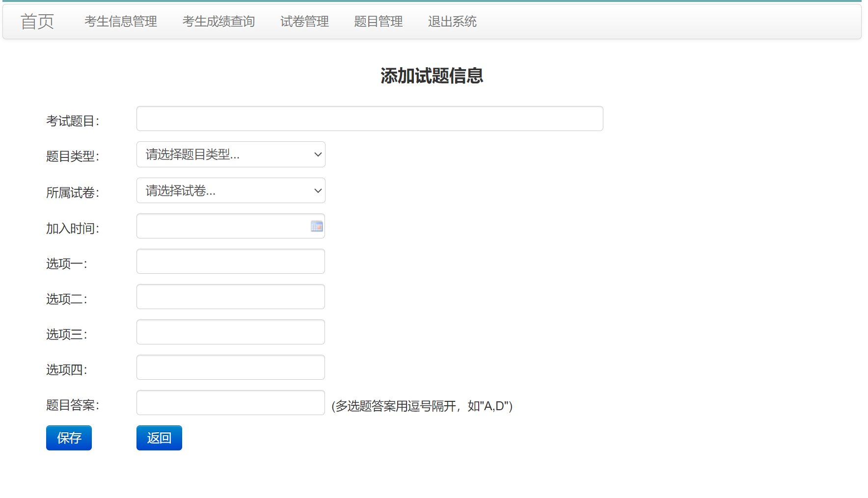Click the 考试题目 label
Screen dimensions: 868x498
[x=73, y=121]
